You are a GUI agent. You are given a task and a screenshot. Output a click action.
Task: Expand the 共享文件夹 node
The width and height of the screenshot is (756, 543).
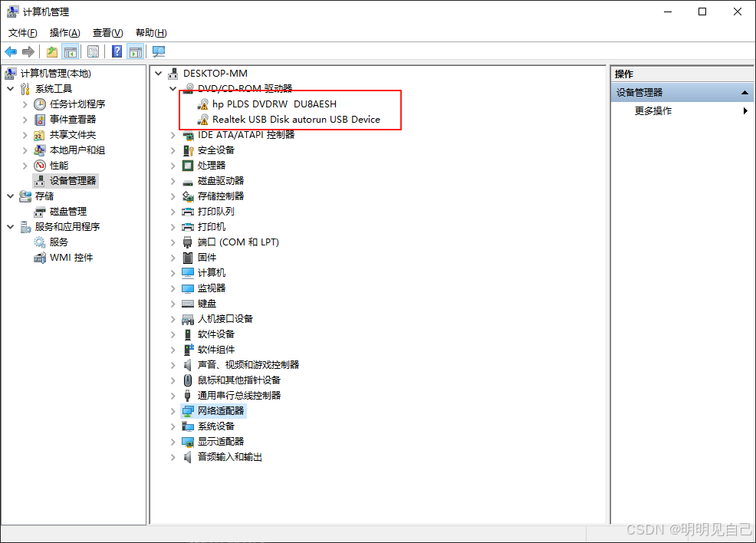point(25,135)
